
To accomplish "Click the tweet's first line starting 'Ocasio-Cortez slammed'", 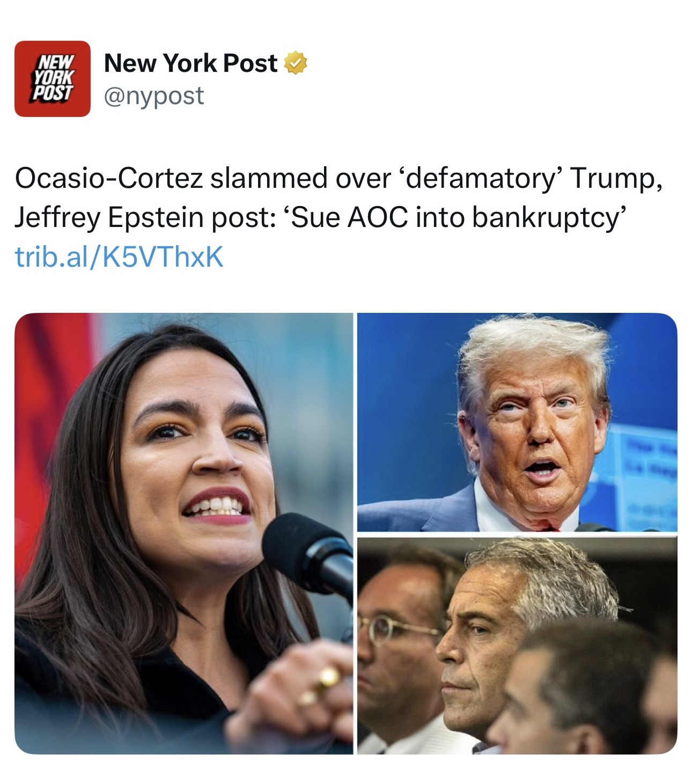I will [x=340, y=179].
